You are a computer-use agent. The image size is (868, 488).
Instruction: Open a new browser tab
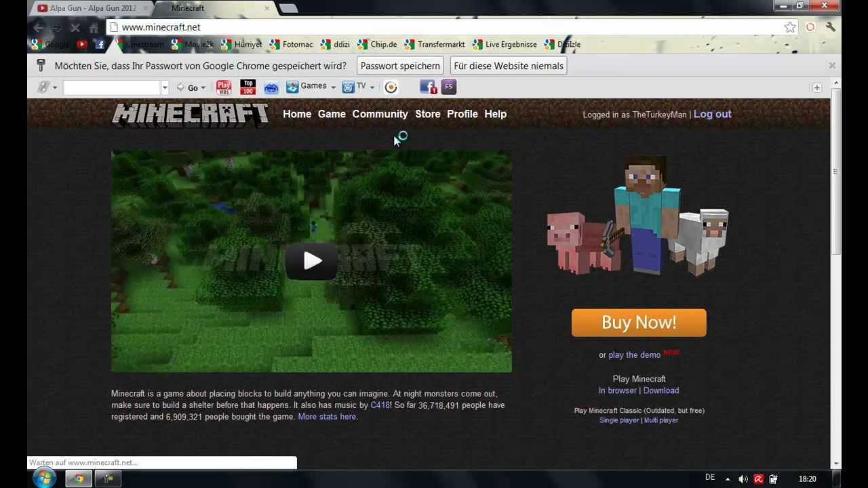pyautogui.click(x=288, y=8)
